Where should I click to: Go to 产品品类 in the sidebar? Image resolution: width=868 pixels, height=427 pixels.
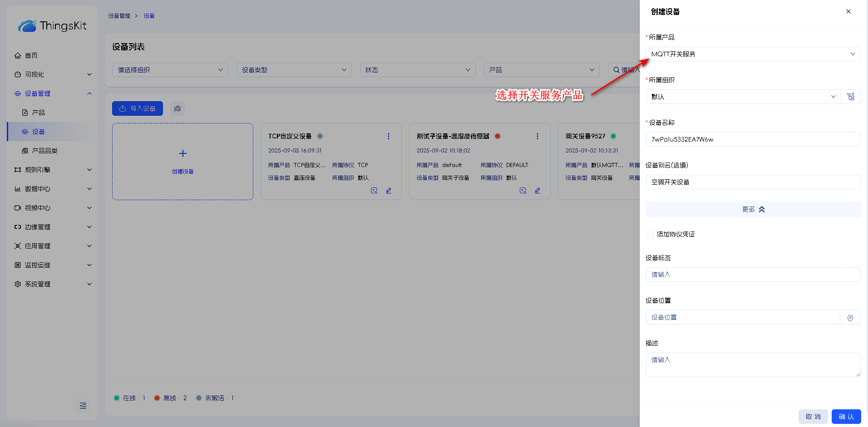click(x=44, y=151)
